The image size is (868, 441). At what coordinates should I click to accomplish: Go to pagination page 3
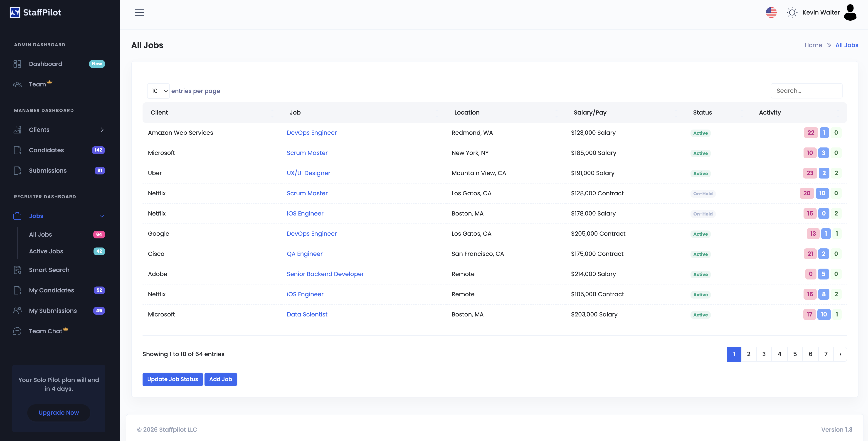764,354
